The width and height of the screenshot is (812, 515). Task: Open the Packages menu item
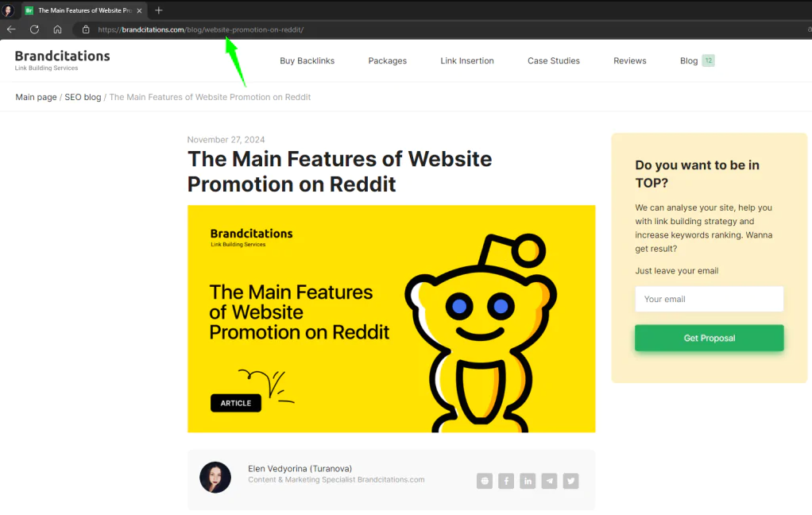click(388, 60)
